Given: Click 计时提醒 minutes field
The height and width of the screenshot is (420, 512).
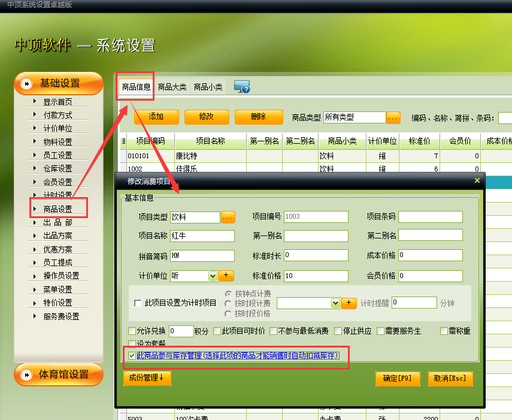Looking at the screenshot, I should point(414,303).
